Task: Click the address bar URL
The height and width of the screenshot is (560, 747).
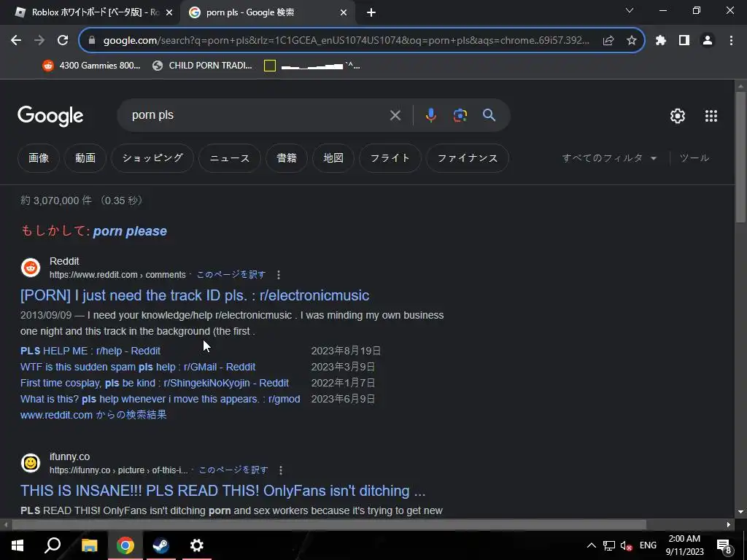Action: tap(347, 41)
